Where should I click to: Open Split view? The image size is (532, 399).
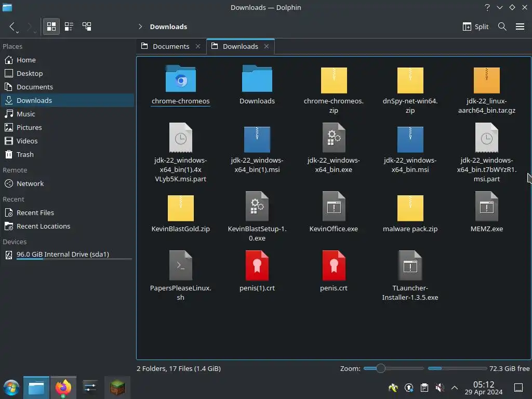[x=475, y=26]
